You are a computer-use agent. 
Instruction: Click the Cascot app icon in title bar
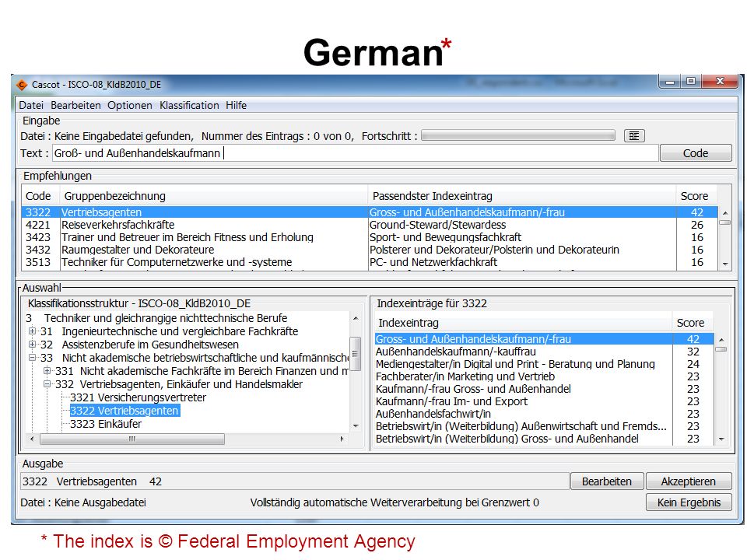22,85
